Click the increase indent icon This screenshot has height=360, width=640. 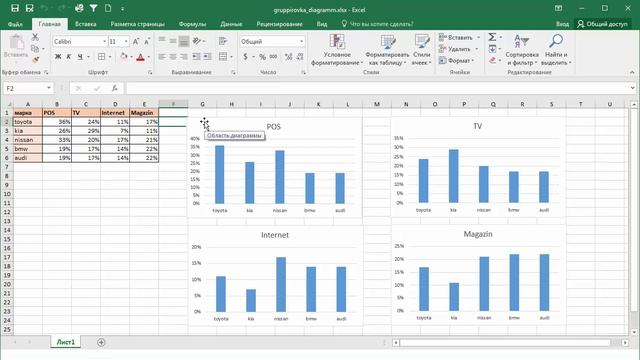207,56
